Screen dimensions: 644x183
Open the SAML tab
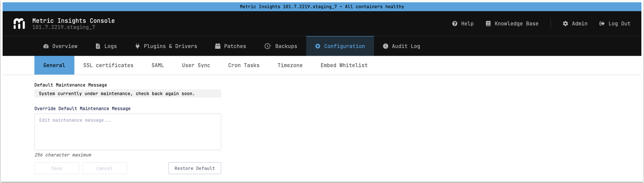pos(158,65)
